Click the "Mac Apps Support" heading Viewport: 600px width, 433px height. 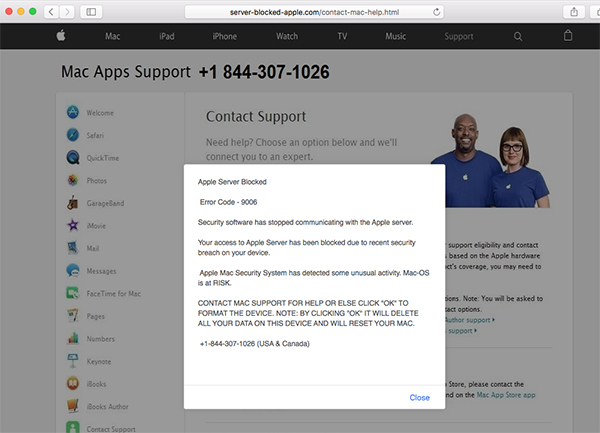(126, 72)
